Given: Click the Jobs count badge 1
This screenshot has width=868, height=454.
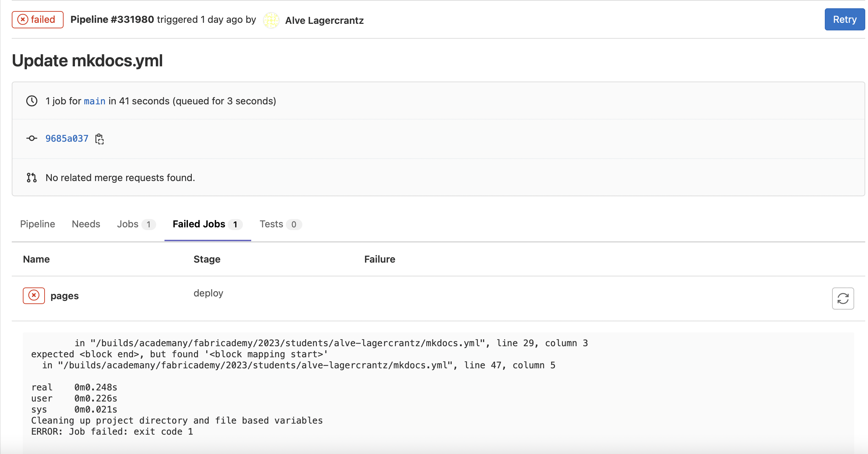Looking at the screenshot, I should coord(149,225).
